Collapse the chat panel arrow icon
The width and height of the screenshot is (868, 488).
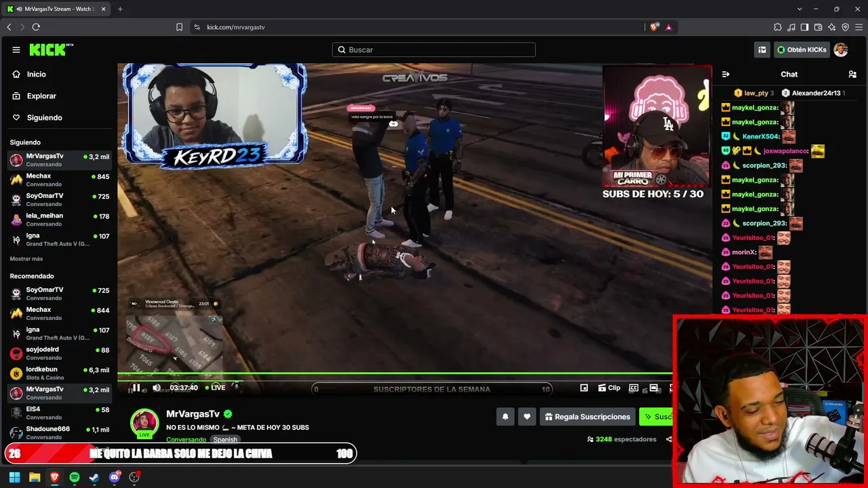pyautogui.click(x=726, y=75)
